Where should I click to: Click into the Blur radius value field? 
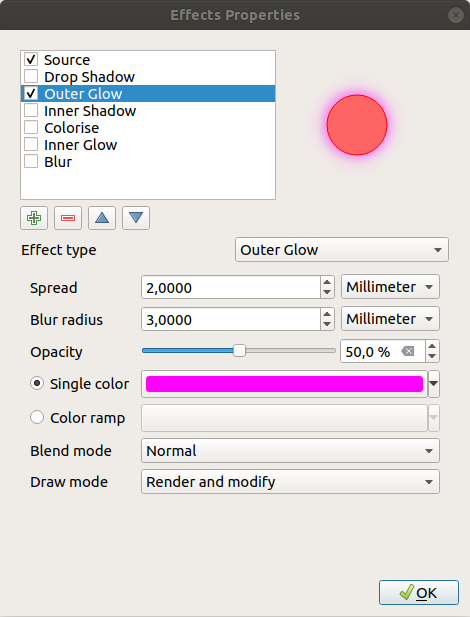(x=231, y=319)
